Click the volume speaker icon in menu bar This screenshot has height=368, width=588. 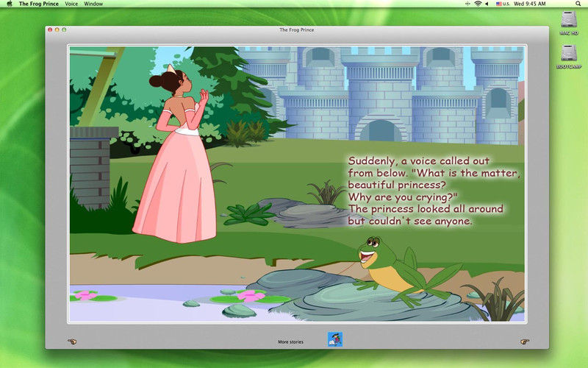pyautogui.click(x=487, y=4)
